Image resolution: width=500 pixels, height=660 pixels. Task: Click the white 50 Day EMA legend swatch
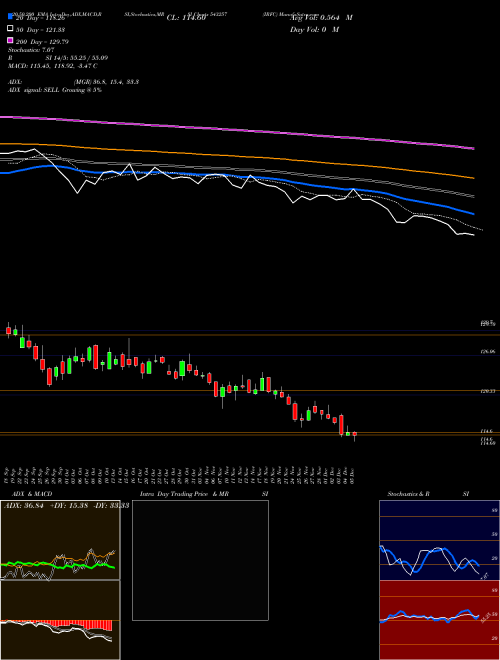[x=11, y=29]
